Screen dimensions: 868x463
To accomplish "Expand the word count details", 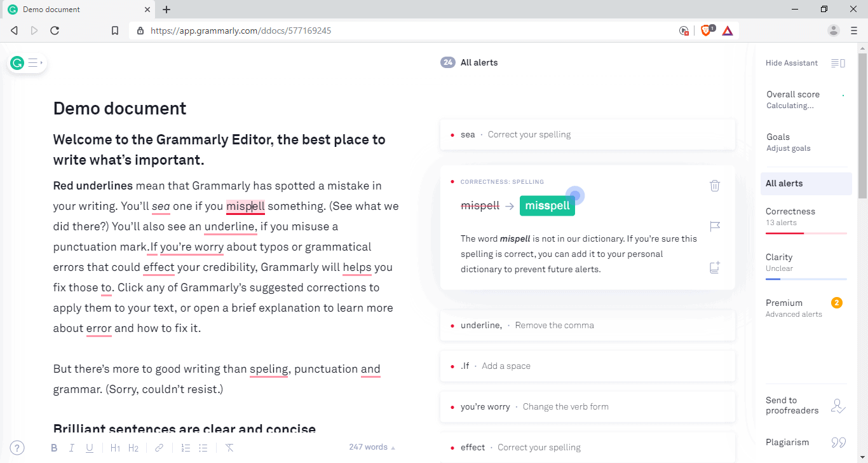I will pos(371,446).
